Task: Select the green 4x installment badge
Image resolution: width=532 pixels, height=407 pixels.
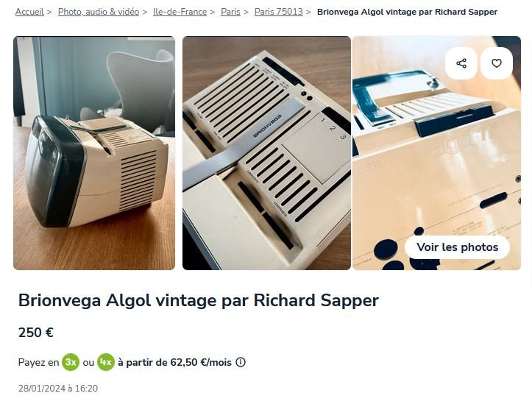Action: click(x=106, y=362)
